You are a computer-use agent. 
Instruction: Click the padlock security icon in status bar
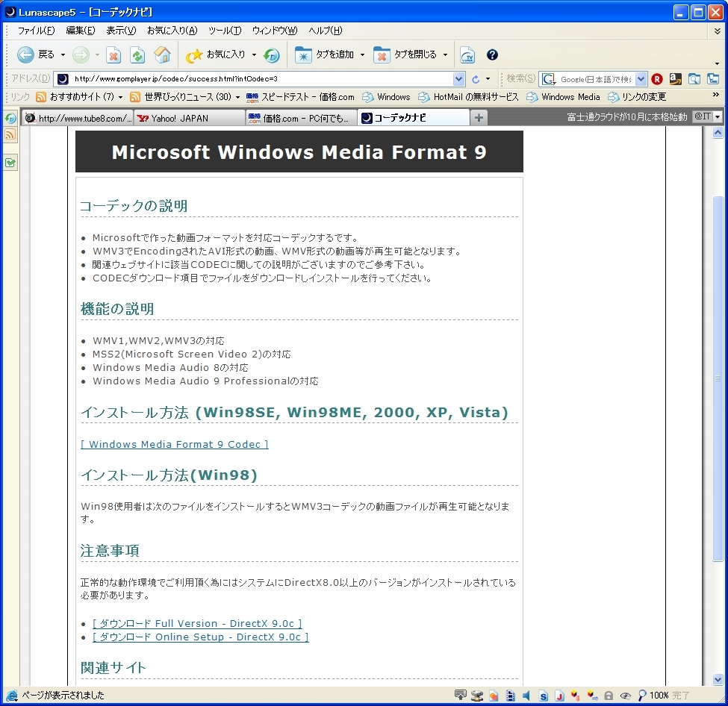pyautogui.click(x=609, y=696)
